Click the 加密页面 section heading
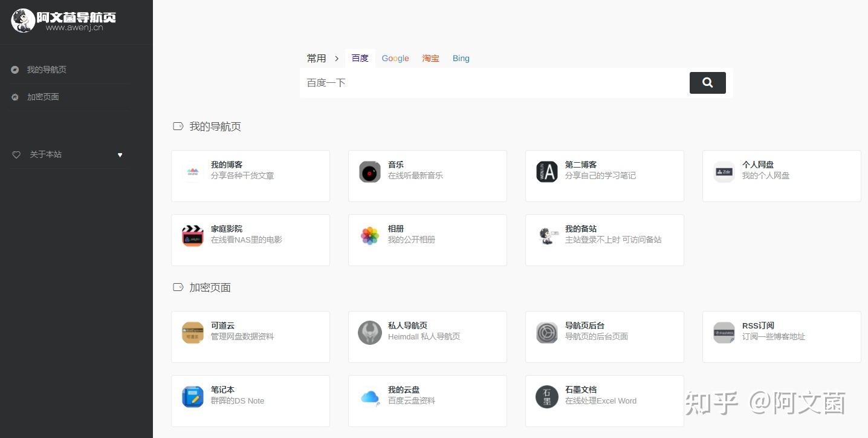Image resolution: width=868 pixels, height=438 pixels. coord(210,287)
